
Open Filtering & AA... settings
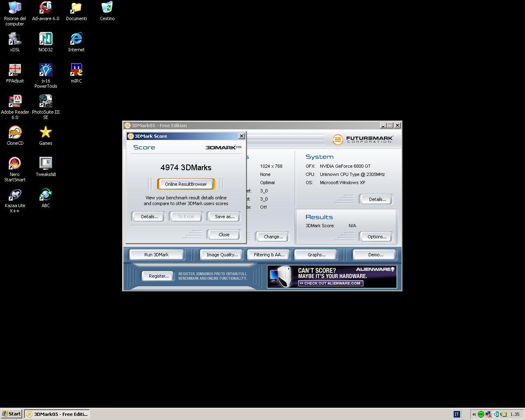point(269,255)
